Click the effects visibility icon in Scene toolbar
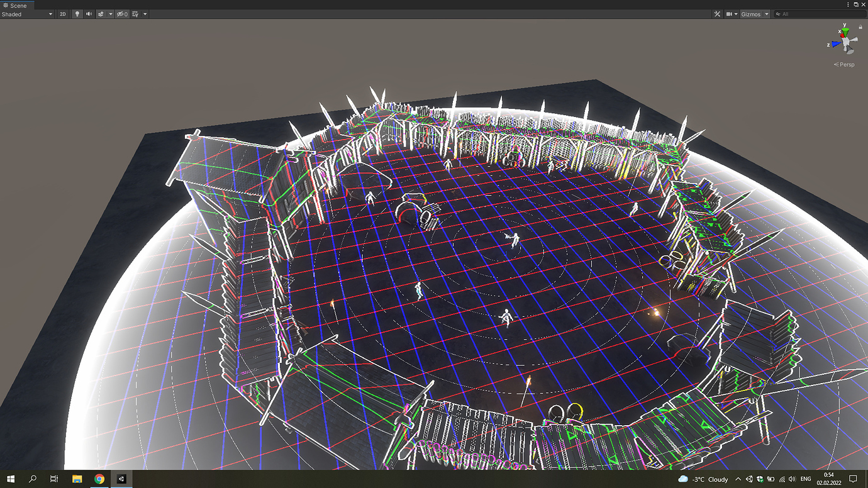 click(x=101, y=14)
